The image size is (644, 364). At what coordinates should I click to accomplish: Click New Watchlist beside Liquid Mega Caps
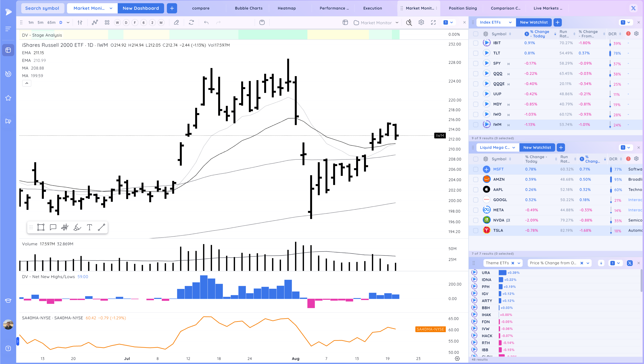(537, 147)
